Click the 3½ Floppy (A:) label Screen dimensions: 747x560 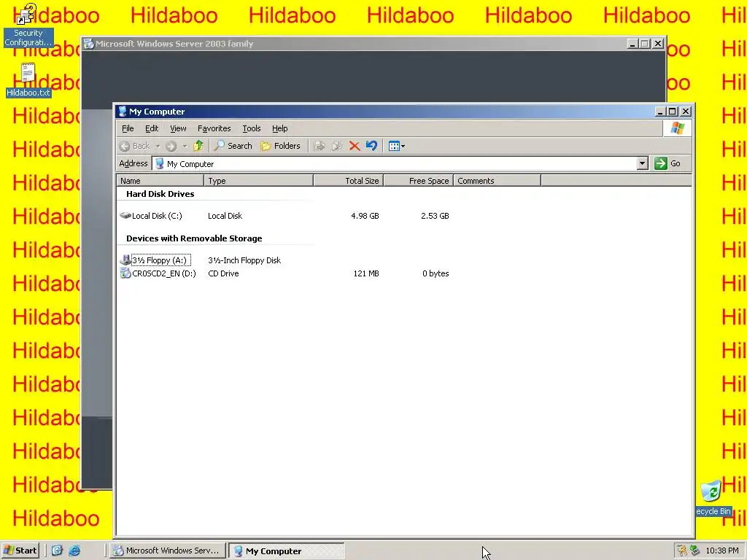coord(160,260)
